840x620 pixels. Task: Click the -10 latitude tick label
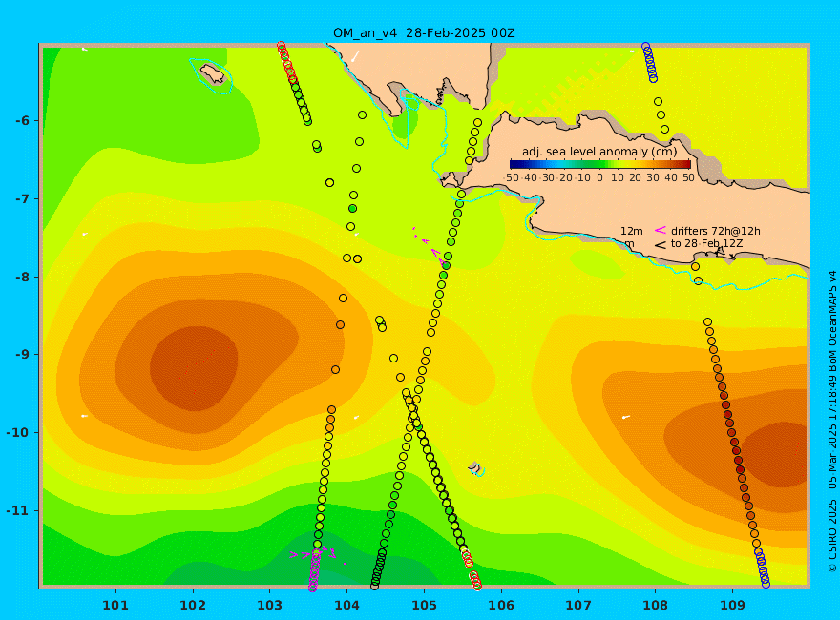(x=19, y=432)
